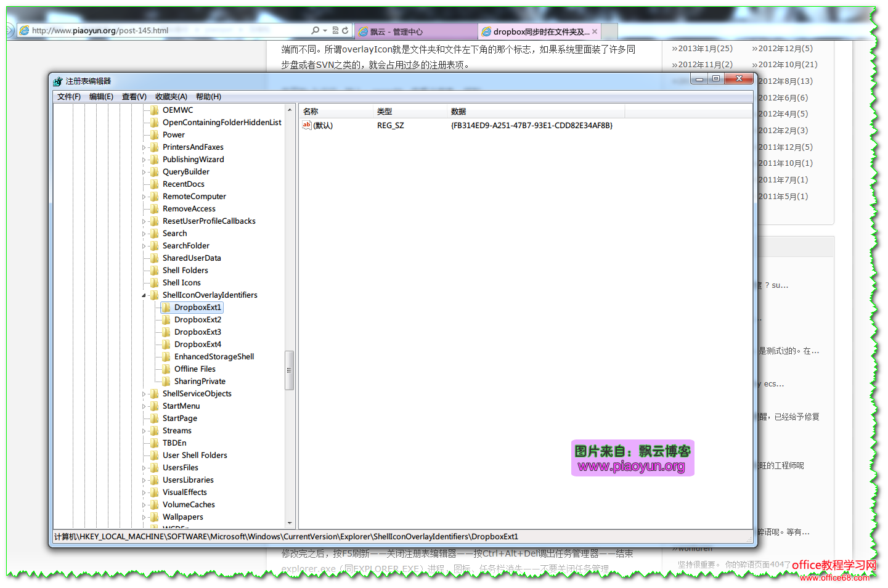
Task: Click the TBDEn folder icon
Action: coord(155,443)
